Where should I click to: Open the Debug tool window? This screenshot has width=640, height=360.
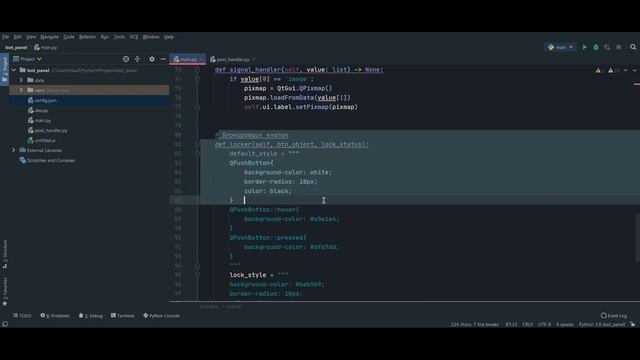pyautogui.click(x=91, y=316)
